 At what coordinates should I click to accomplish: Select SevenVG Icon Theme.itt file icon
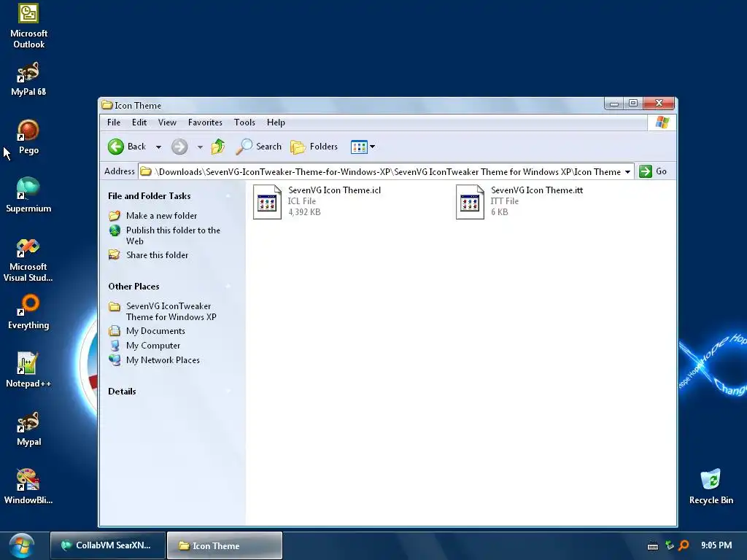pos(471,202)
